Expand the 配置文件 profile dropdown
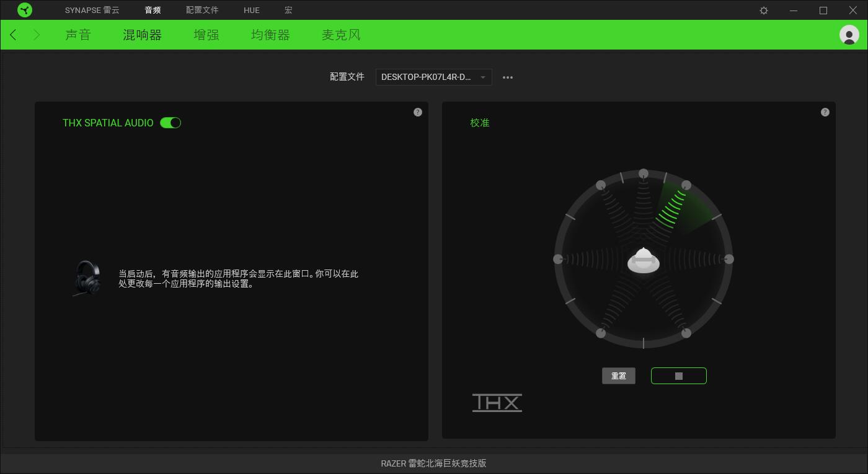Image resolution: width=868 pixels, height=474 pixels. 434,77
